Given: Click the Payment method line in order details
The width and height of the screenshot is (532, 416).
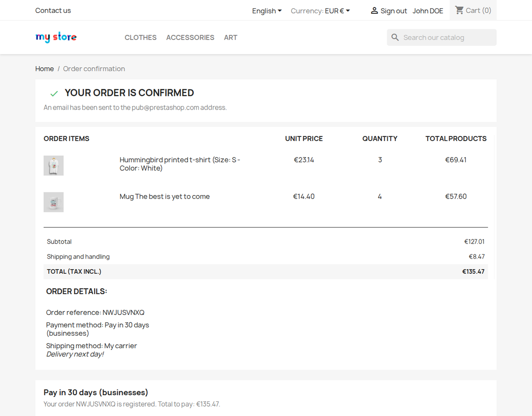Looking at the screenshot, I should tap(98, 329).
